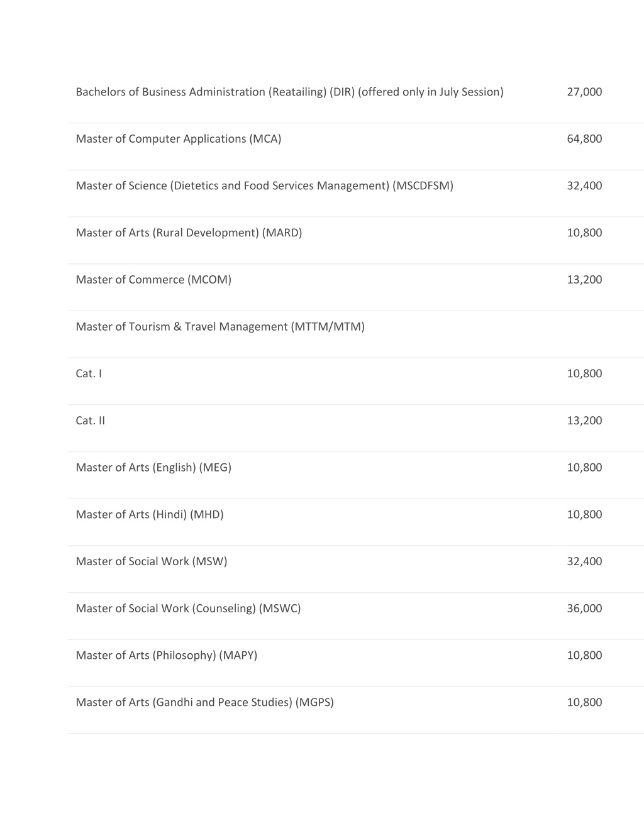The width and height of the screenshot is (644, 833).
Task: Click Master of Social Work (MSW) text
Action: (152, 561)
